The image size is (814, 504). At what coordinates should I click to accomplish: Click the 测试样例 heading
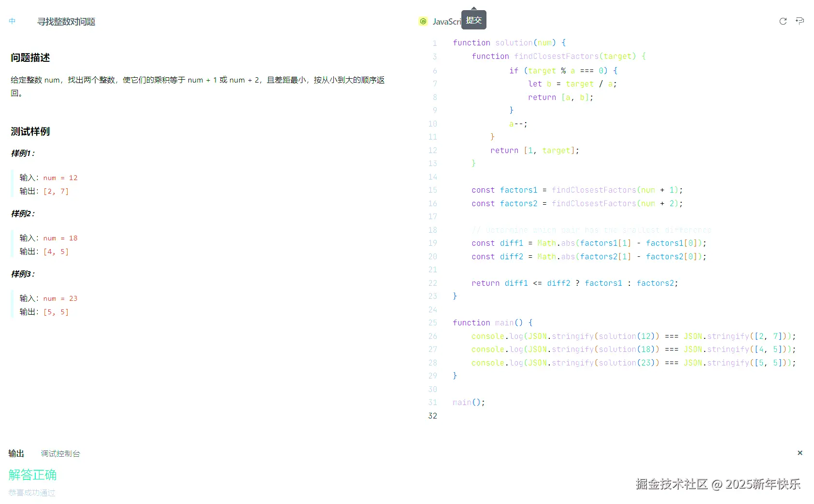tap(30, 131)
